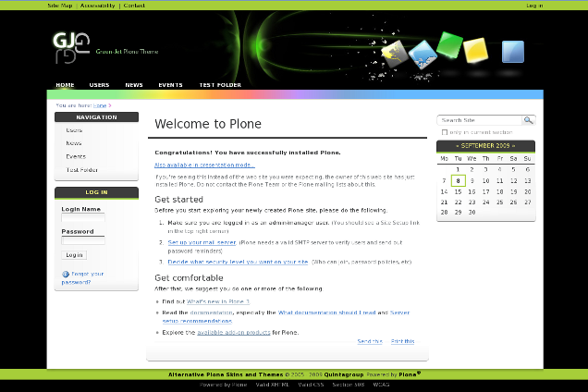The width and height of the screenshot is (588, 392).
Task: Click 'Send this' link
Action: point(370,341)
